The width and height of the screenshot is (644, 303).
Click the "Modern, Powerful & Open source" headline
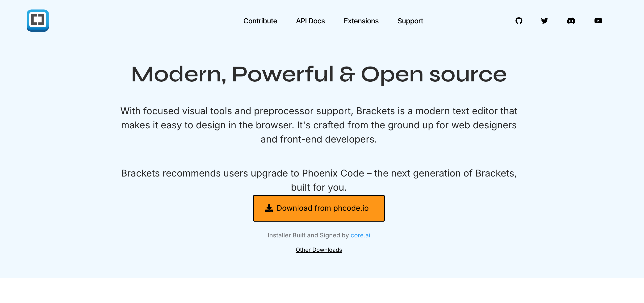pos(319,74)
